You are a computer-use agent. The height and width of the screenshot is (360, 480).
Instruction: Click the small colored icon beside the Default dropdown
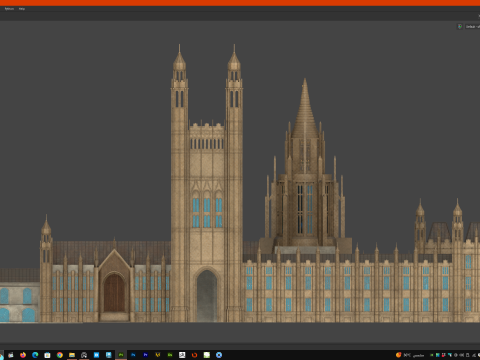[460, 26]
